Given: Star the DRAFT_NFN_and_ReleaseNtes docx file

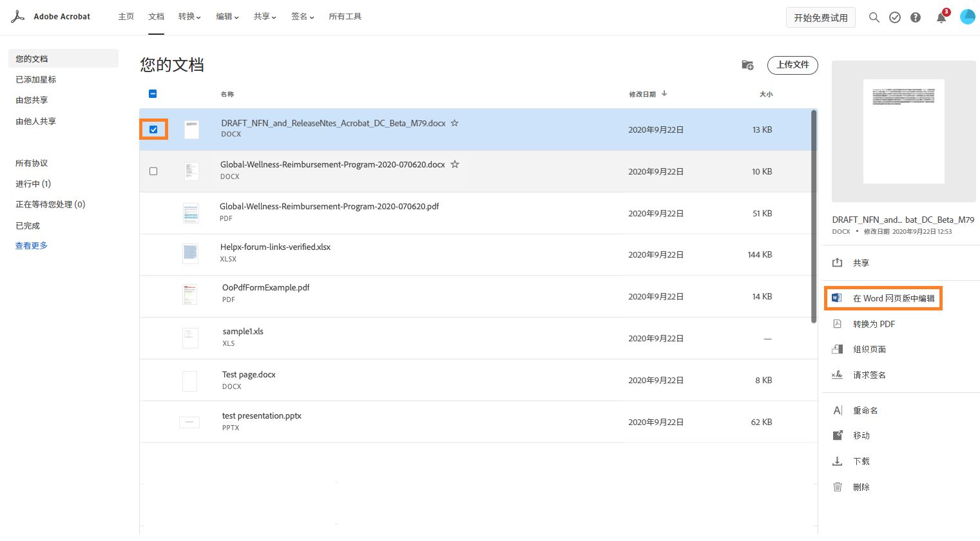Looking at the screenshot, I should tap(454, 123).
